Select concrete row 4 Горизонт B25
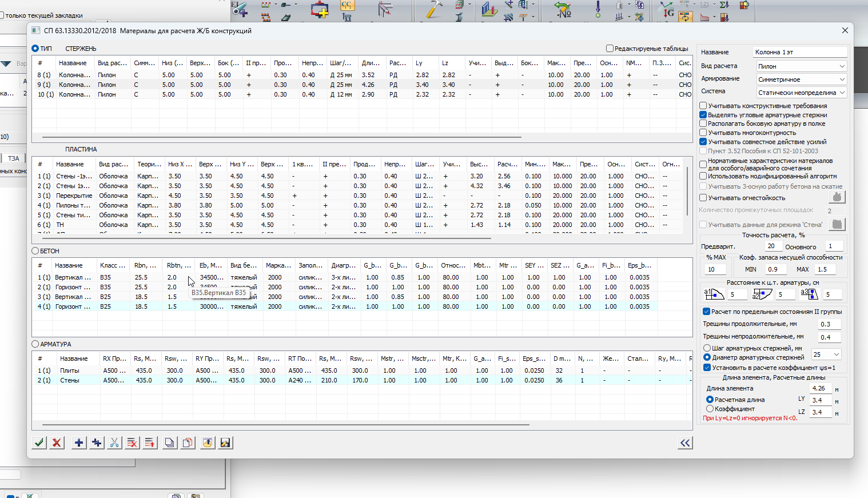This screenshot has height=498, width=868. 345,306
